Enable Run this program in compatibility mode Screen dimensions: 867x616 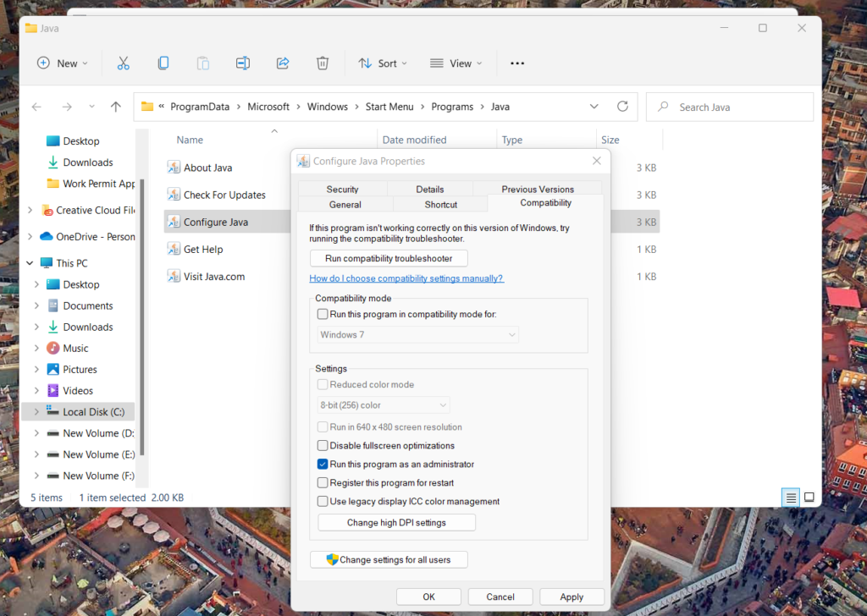coord(323,314)
